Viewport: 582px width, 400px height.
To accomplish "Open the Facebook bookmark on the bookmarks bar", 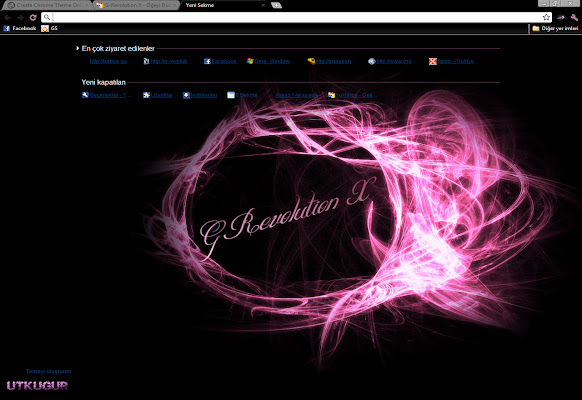I will 20,28.
